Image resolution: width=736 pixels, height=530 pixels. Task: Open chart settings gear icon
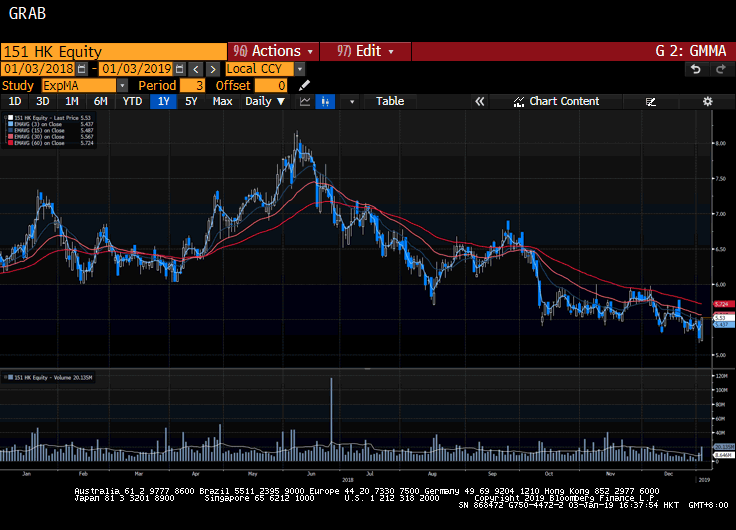[x=708, y=101]
